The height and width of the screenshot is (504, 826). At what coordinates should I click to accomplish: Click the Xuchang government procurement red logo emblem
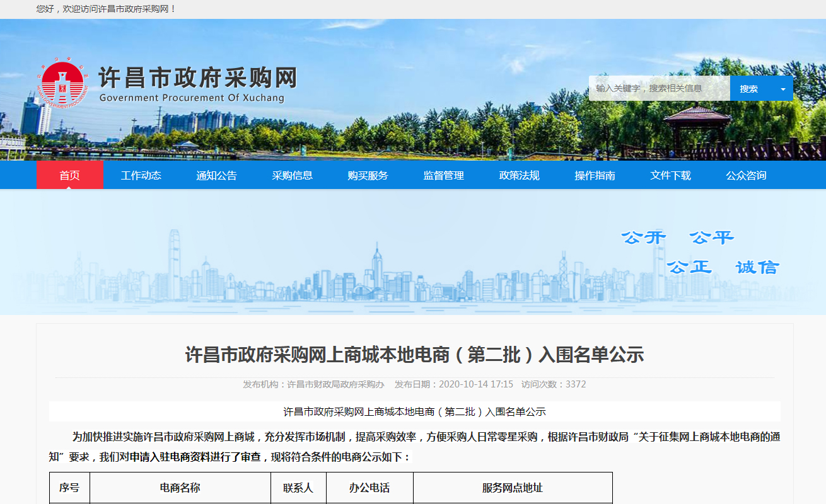click(62, 83)
